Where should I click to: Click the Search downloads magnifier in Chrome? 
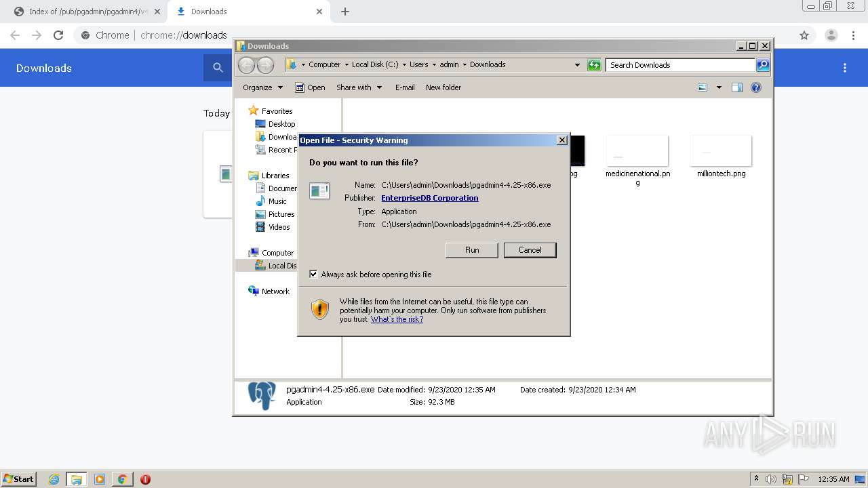point(218,68)
